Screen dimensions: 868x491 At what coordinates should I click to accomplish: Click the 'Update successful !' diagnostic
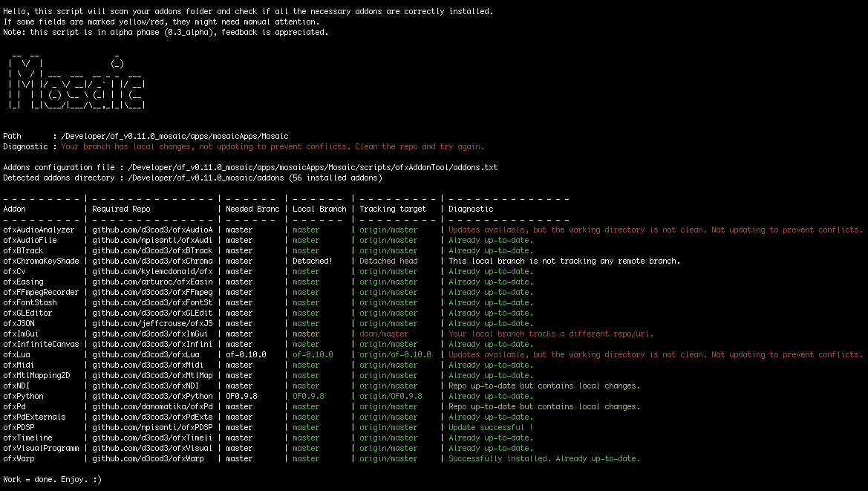pos(491,427)
